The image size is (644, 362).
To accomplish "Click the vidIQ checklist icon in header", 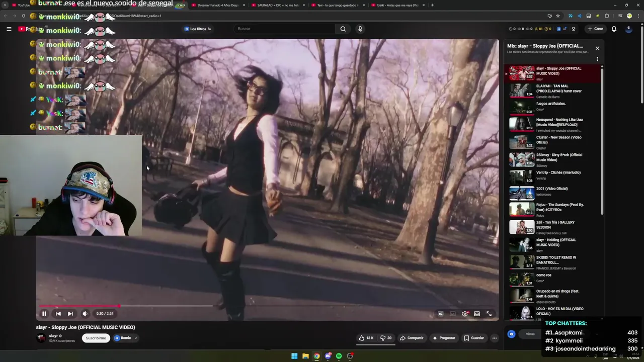I will (x=565, y=29).
